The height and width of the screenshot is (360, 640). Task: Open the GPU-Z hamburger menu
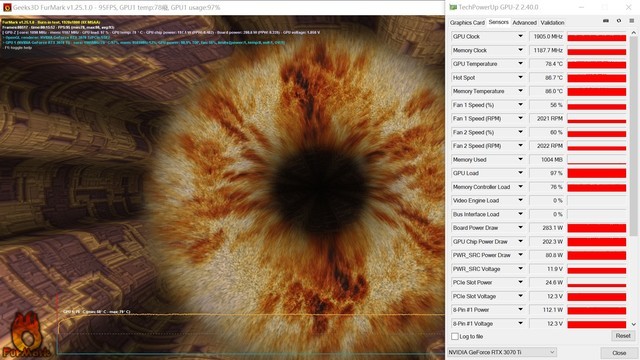[x=631, y=21]
